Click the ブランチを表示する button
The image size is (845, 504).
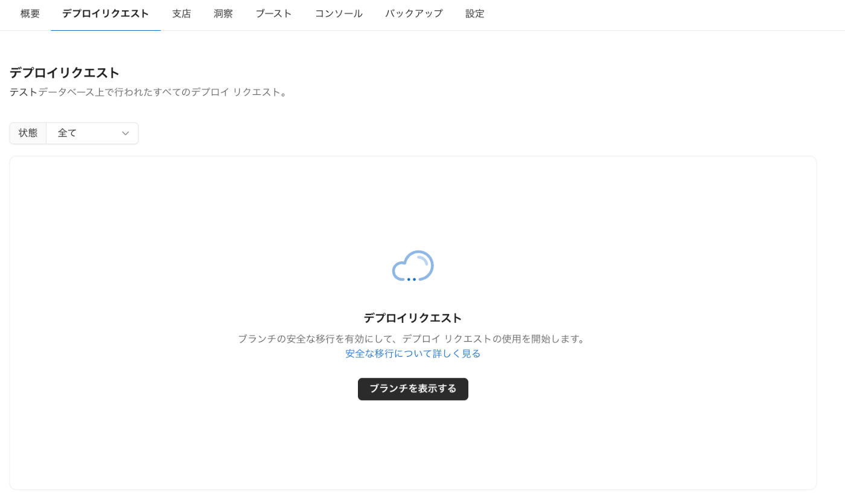pos(413,389)
